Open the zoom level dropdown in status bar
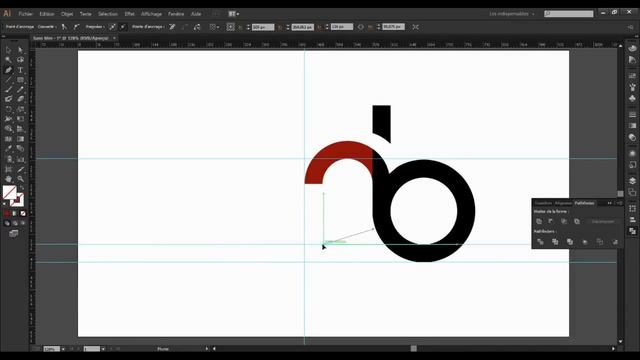This screenshot has width=640, height=360. pos(63,349)
